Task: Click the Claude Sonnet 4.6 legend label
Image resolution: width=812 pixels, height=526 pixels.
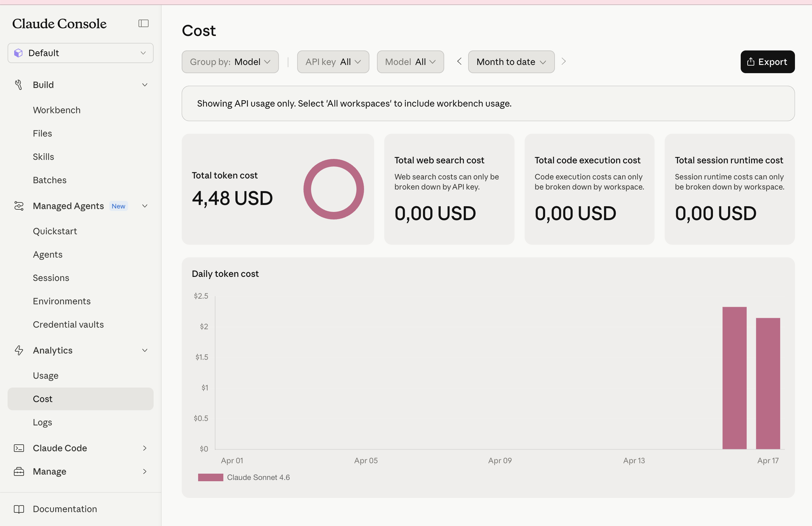Action: pyautogui.click(x=258, y=477)
